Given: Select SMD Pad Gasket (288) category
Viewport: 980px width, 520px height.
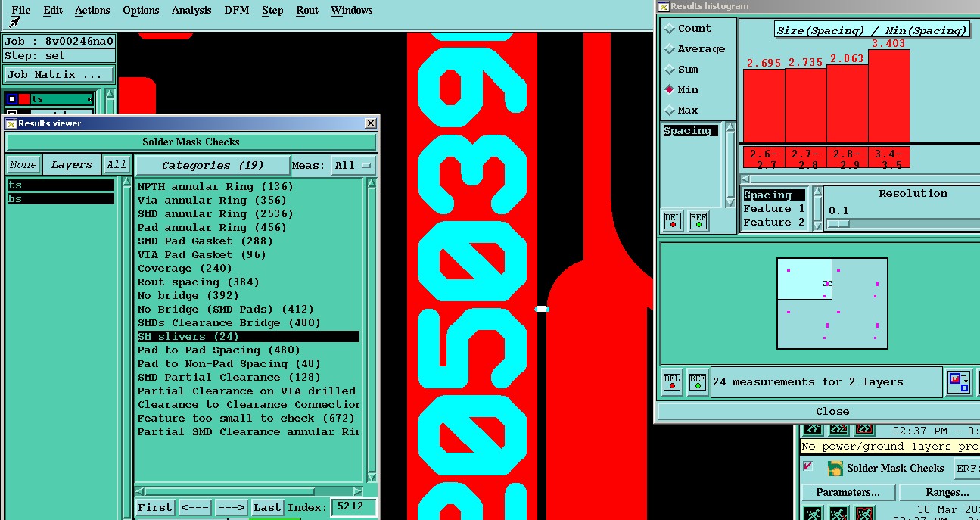Looking at the screenshot, I should coord(247,241).
